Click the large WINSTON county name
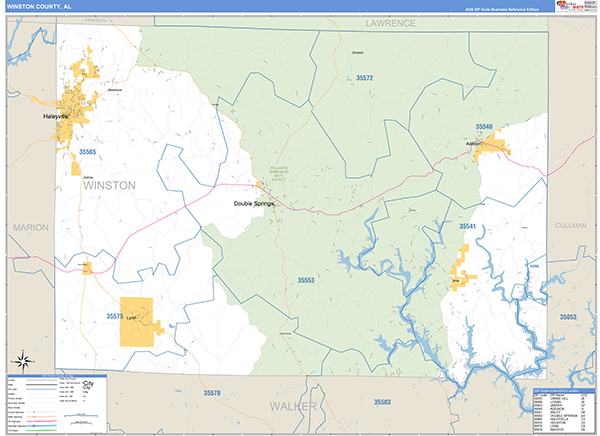 pos(109,186)
